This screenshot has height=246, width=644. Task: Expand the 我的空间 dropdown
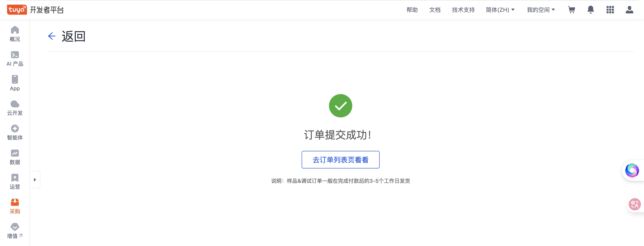point(541,10)
